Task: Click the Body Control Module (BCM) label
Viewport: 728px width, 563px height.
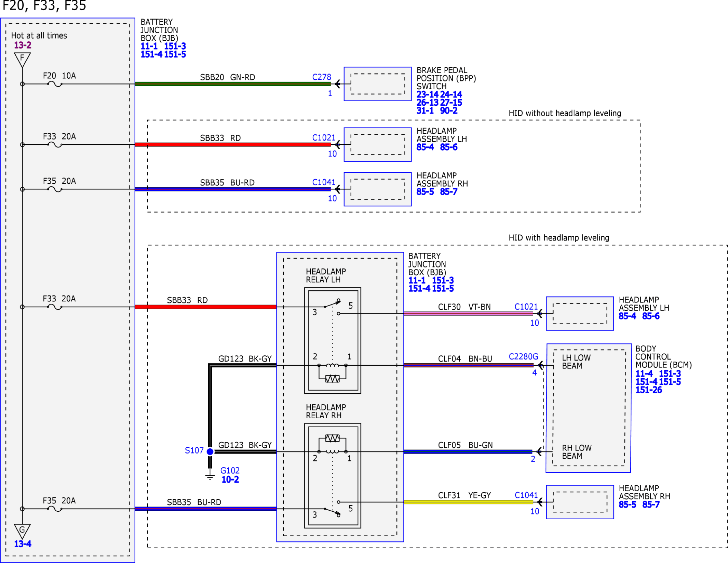Action: pos(663,357)
